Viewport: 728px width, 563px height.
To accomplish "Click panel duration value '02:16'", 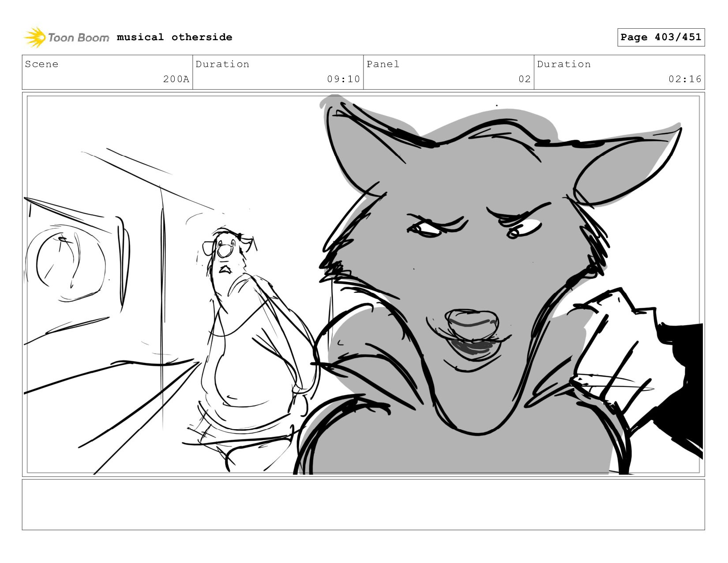I will point(685,79).
